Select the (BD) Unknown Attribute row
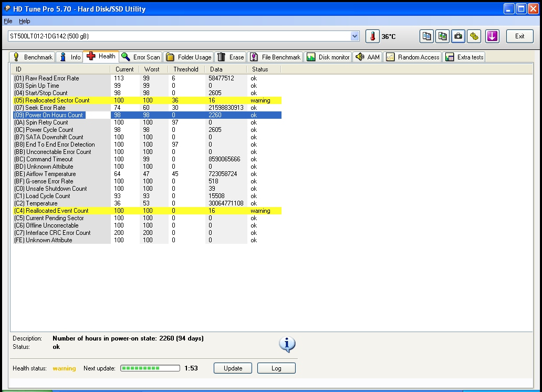Image resolution: width=542 pixels, height=392 pixels. click(x=147, y=167)
